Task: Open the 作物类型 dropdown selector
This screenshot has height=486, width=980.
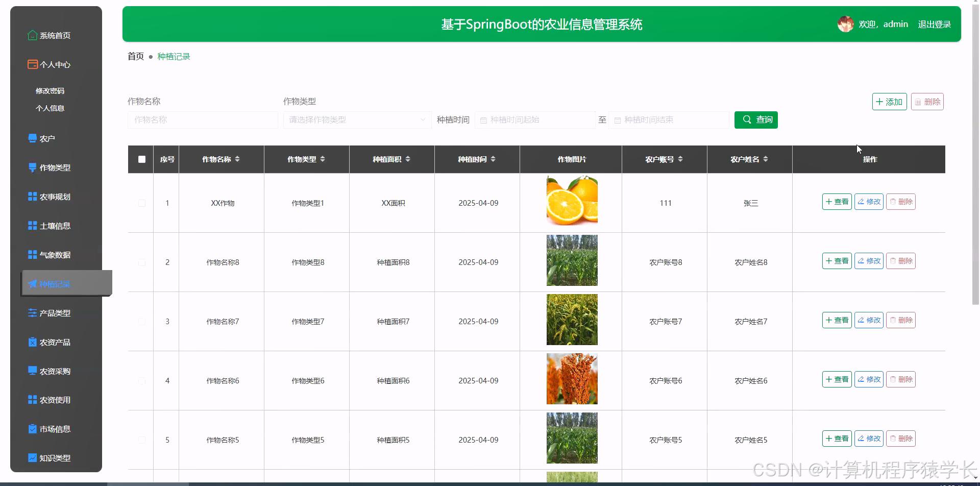Action: (357, 119)
